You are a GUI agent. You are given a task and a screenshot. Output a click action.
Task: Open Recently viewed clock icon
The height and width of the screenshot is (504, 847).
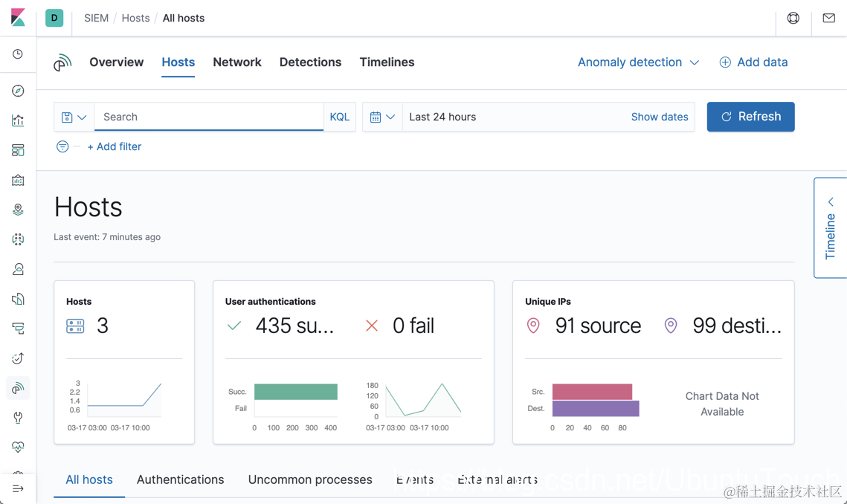click(18, 54)
